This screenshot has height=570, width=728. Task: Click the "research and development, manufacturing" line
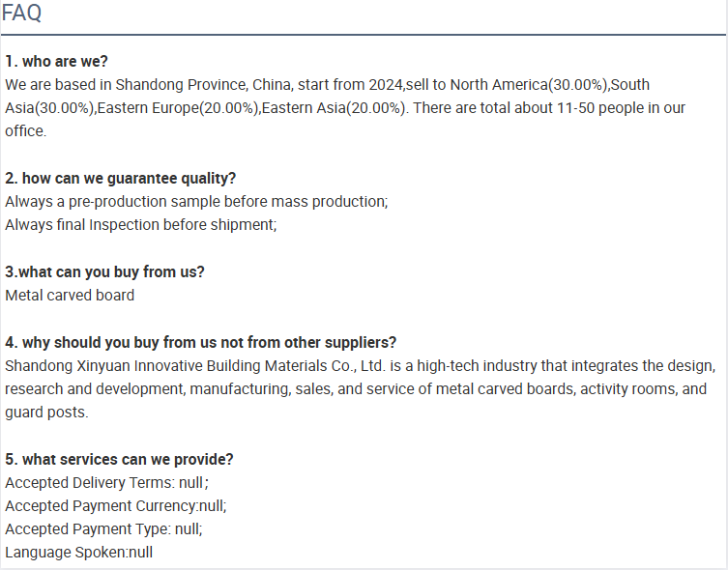coord(356,389)
